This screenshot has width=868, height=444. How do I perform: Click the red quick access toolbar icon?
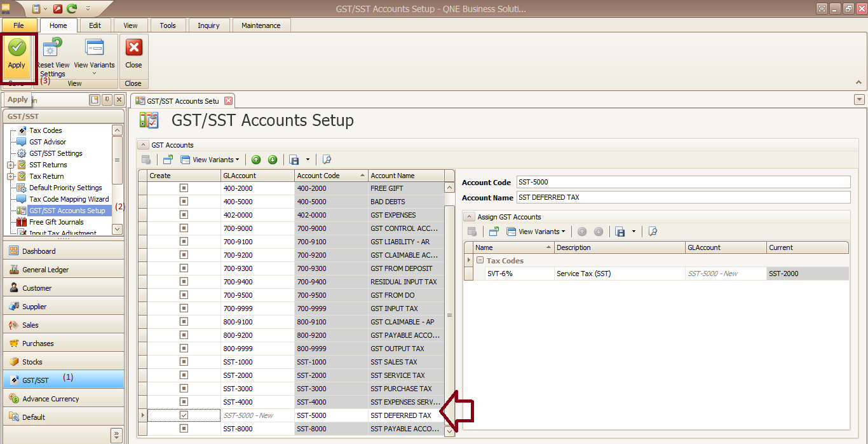pyautogui.click(x=57, y=8)
